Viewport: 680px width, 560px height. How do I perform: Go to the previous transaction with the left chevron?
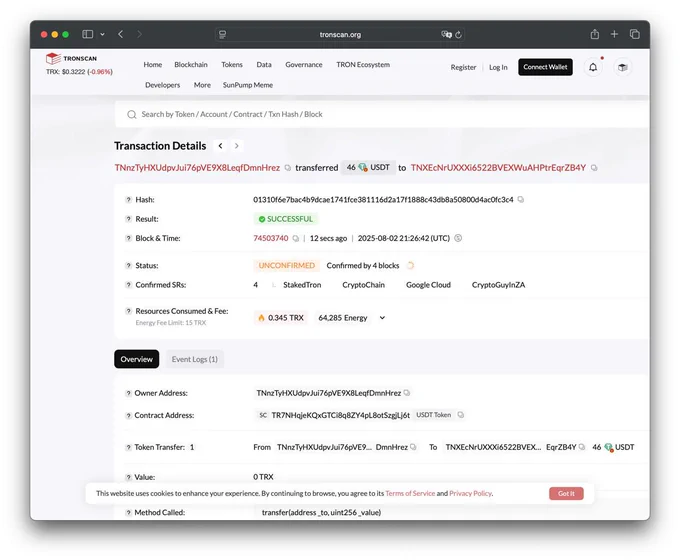pos(220,146)
